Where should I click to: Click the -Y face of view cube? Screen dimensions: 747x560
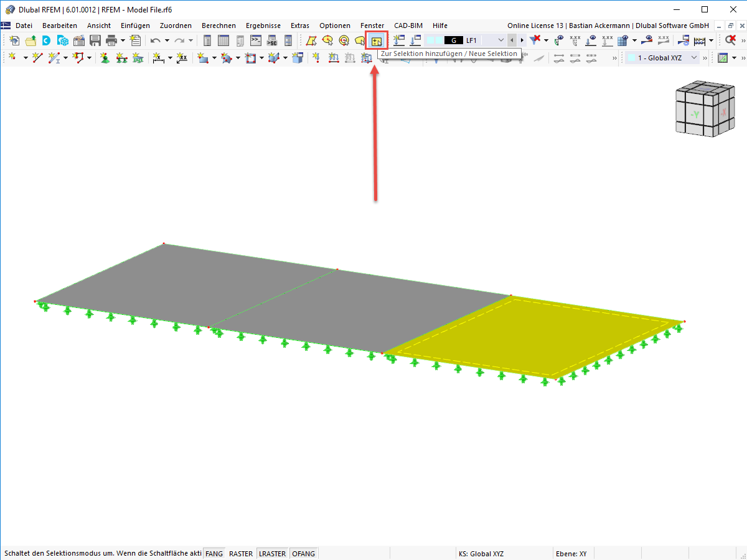[x=695, y=115]
